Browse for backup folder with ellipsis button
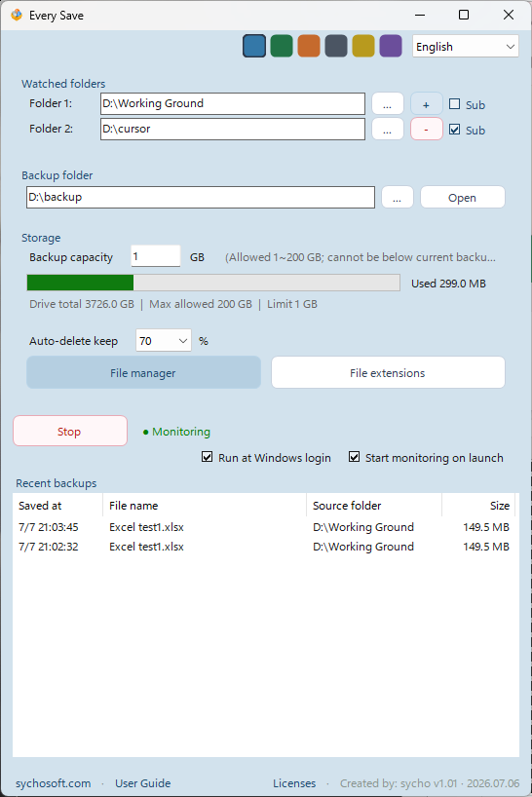532x797 pixels. [x=398, y=197]
